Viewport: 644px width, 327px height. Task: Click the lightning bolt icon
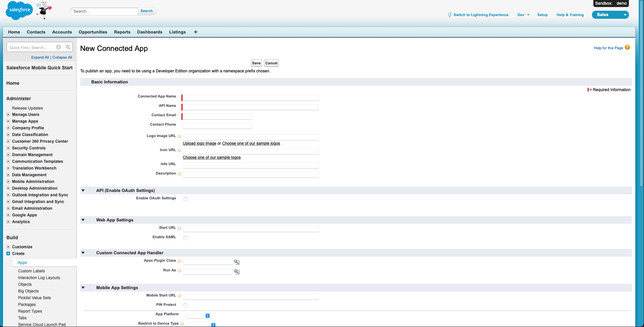(x=450, y=15)
